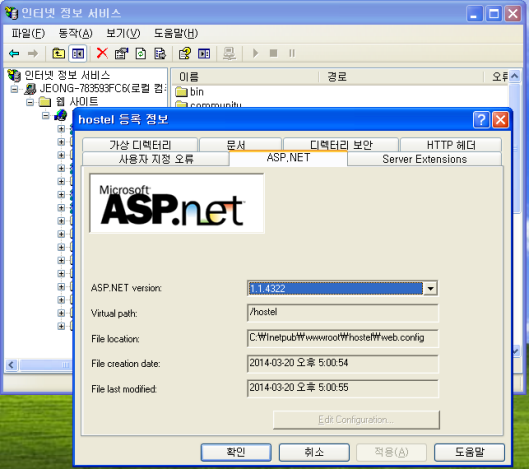Switch to the HTTP 헤더 tab

451,145
